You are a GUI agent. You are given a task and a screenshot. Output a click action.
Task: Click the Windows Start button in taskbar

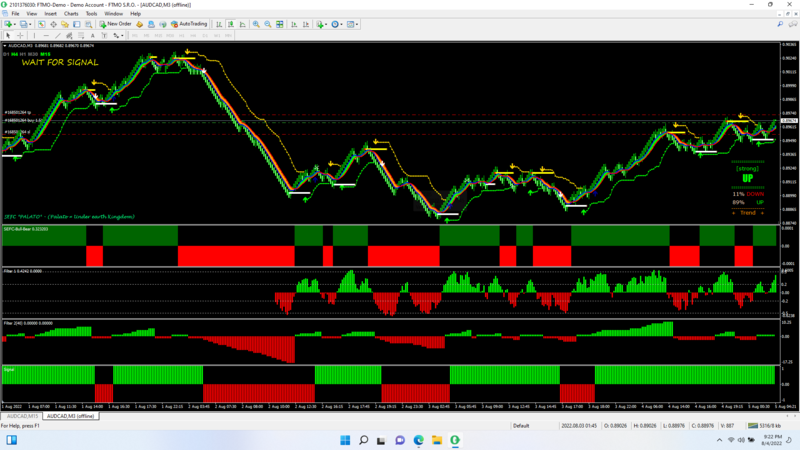[343, 440]
